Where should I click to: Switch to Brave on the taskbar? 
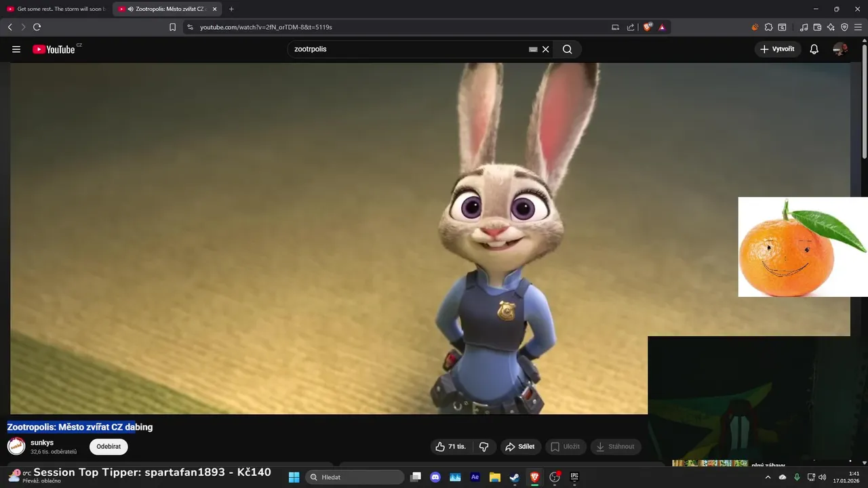point(534,477)
